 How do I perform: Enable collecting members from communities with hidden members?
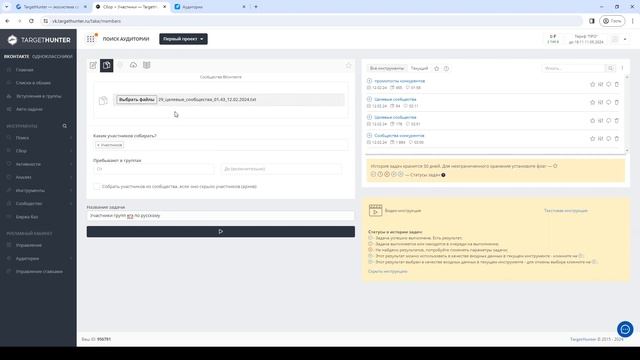(97, 187)
